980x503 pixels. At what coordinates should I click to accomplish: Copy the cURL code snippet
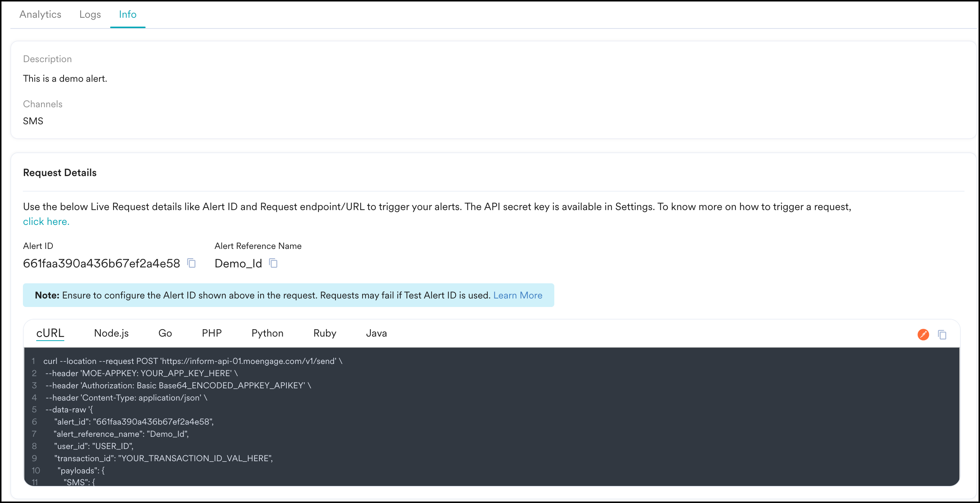point(942,334)
